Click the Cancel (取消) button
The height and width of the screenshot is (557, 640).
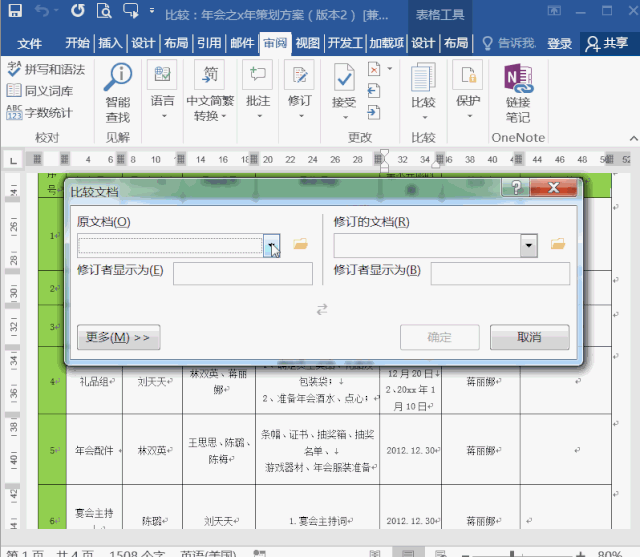529,337
